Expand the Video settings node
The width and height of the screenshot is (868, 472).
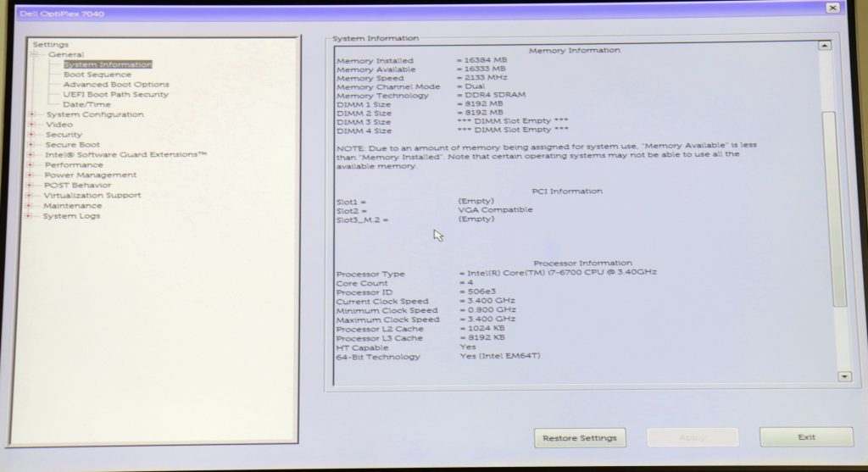[x=32, y=125]
